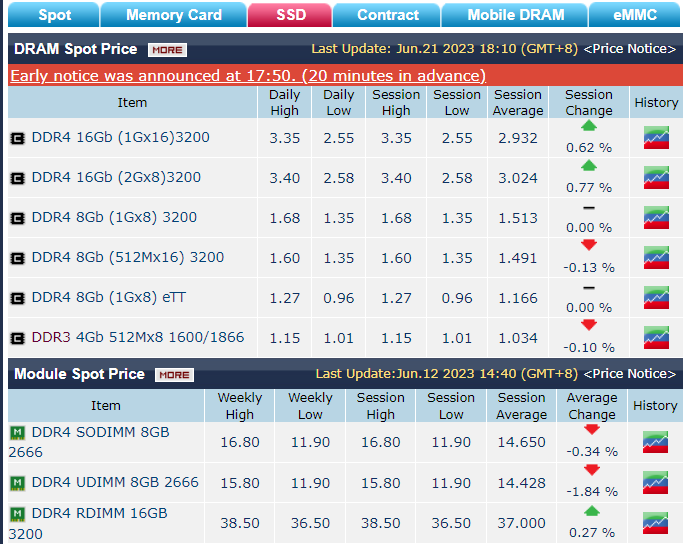Open DDR4 UDIMM 8GB 2666 item link

click(115, 482)
